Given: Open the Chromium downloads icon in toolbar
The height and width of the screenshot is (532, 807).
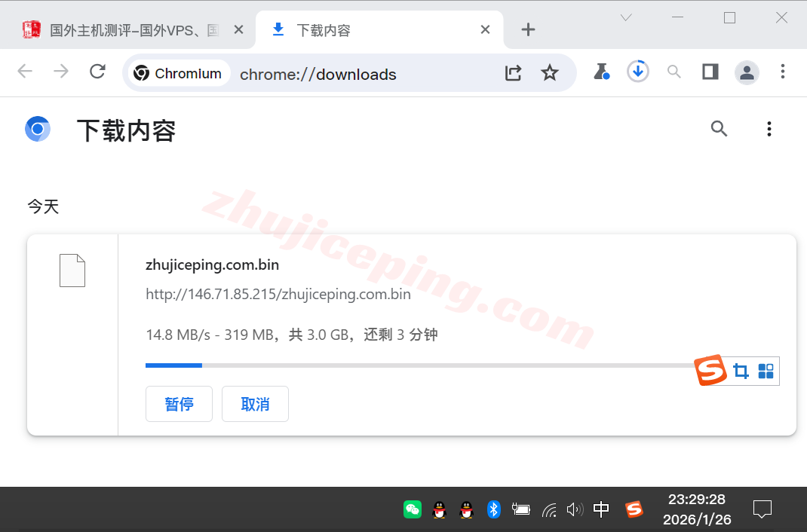Looking at the screenshot, I should coord(637,71).
